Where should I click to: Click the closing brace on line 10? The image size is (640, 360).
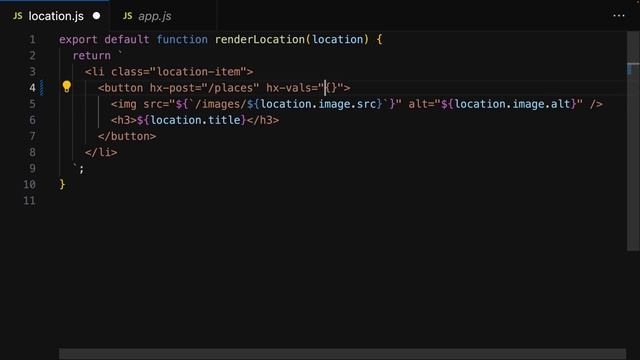[x=62, y=184]
